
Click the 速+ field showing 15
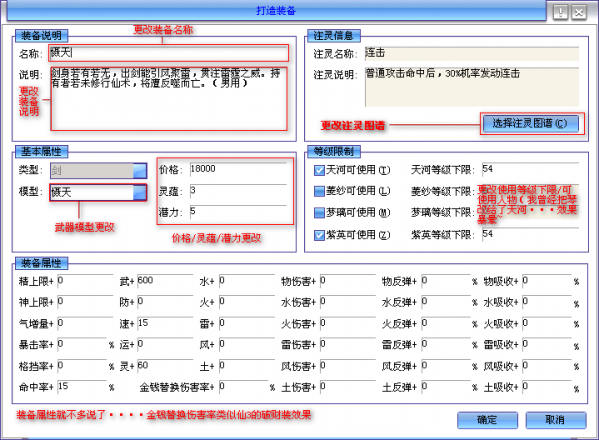(165, 323)
